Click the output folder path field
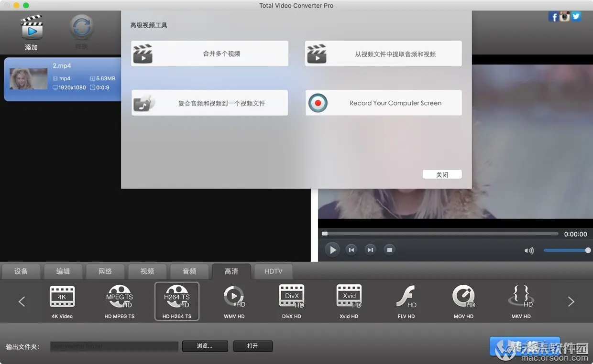593x364 pixels. pos(114,346)
